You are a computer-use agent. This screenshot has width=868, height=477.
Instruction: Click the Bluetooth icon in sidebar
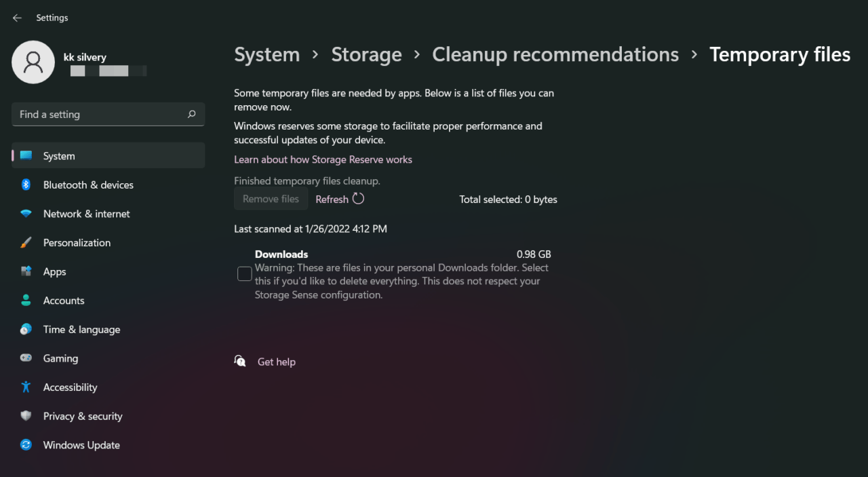pos(26,185)
